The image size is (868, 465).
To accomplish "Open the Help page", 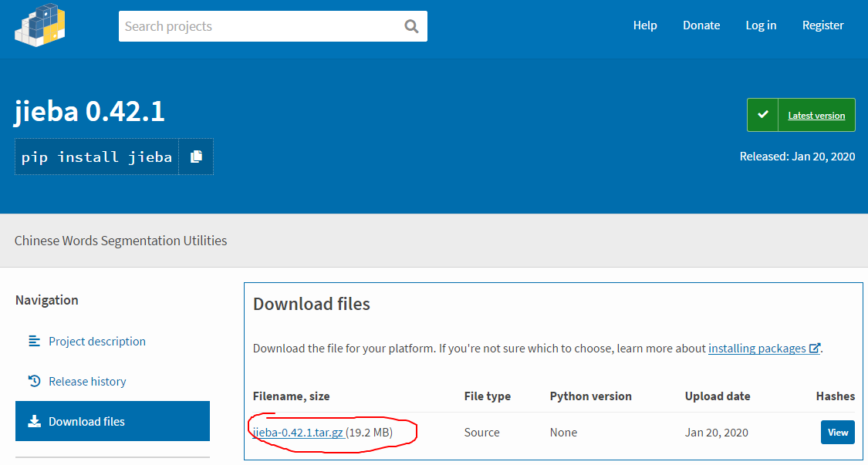I will tap(645, 25).
